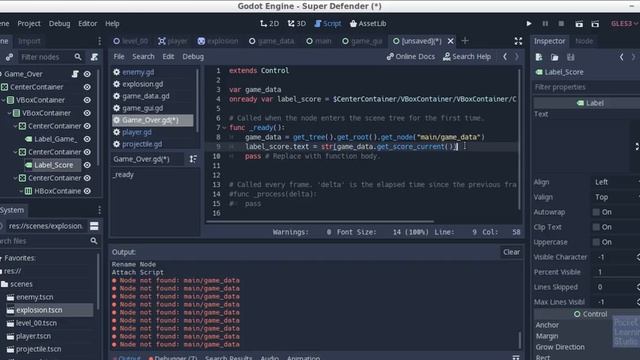Instance child scene link icon
640x360 pixels.
click(x=9, y=57)
